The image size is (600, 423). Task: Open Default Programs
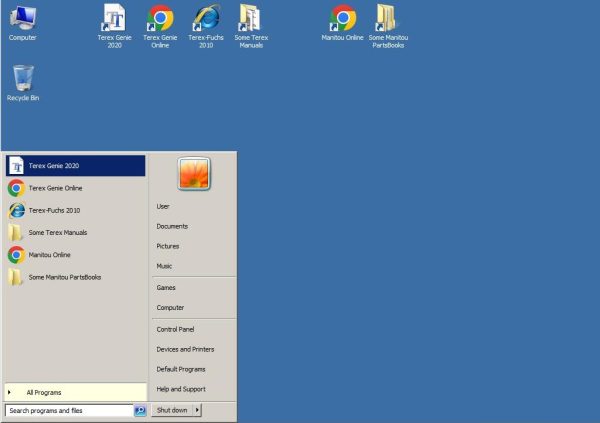pos(181,369)
